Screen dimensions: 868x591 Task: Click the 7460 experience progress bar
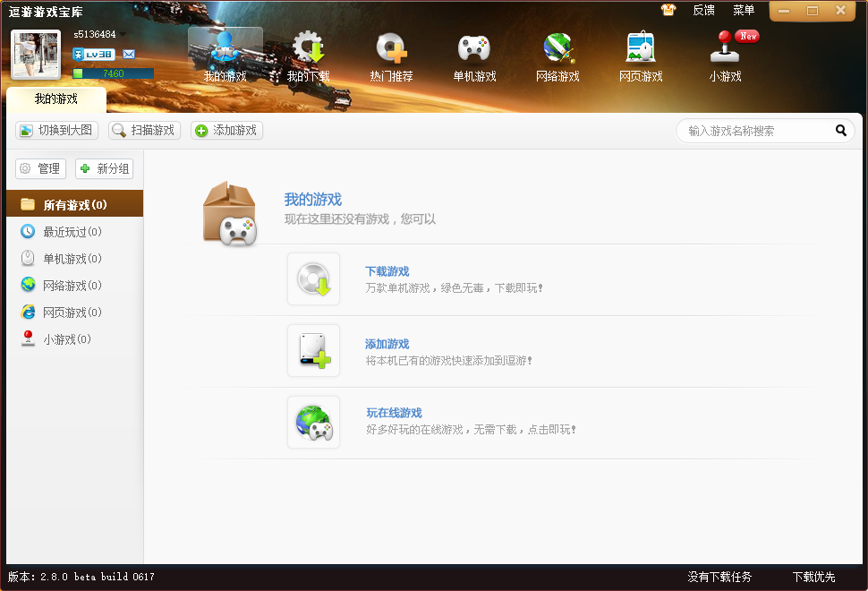point(113,73)
